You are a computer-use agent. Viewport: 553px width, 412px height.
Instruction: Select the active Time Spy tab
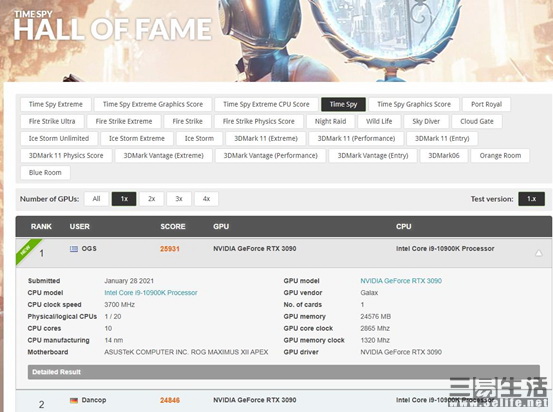point(343,104)
